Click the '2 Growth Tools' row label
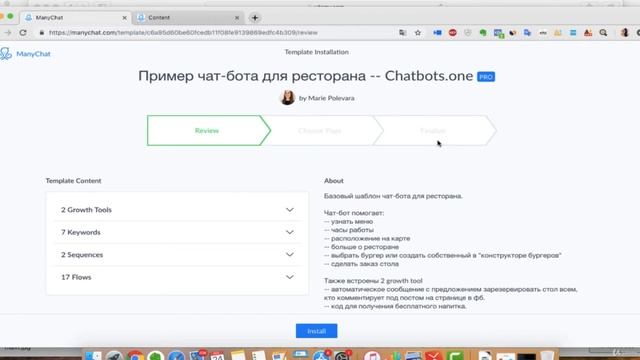Screen dimensions: 640x360 pyautogui.click(x=86, y=210)
